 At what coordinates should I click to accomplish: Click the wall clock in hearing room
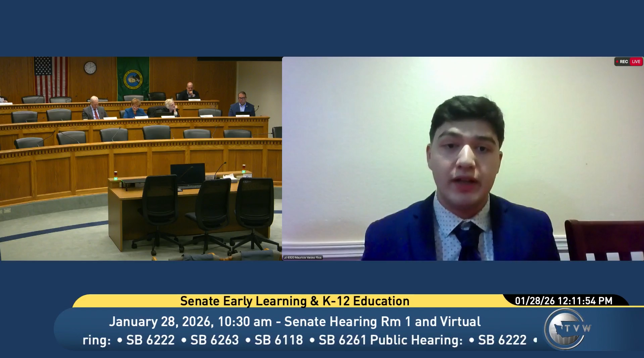tap(90, 68)
